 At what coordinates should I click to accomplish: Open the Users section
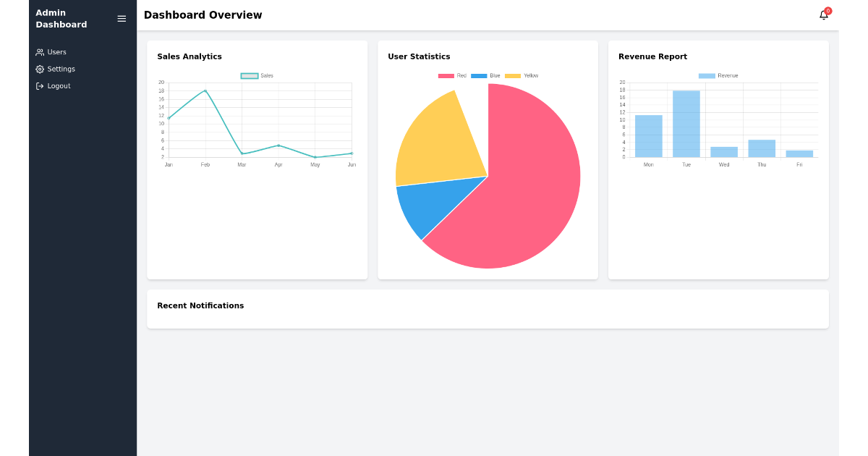coord(56,51)
